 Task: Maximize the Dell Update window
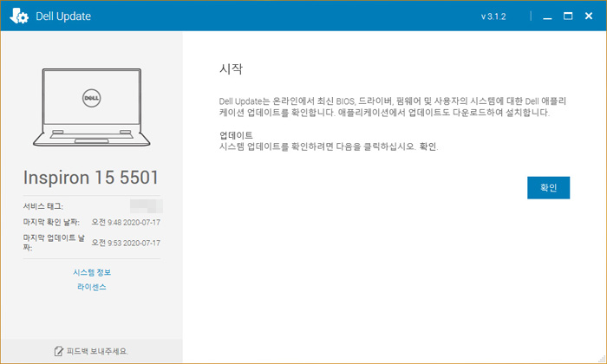[x=568, y=16]
